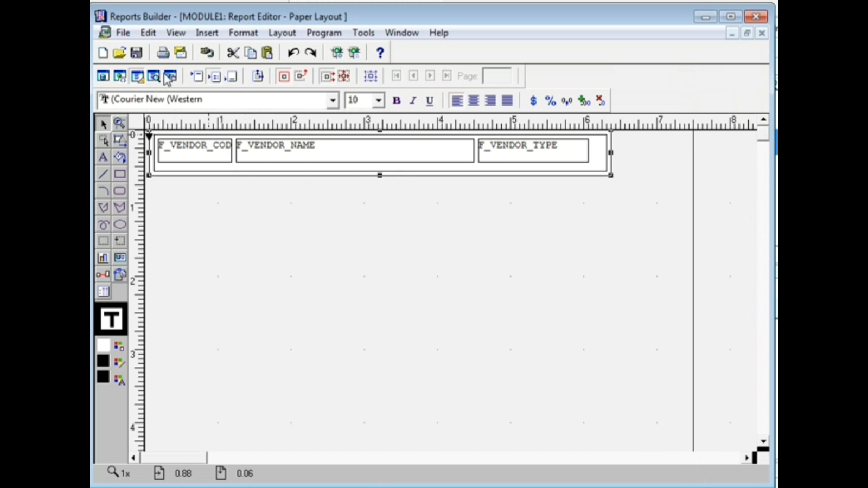Select the Rectangle drawing tool

click(x=120, y=174)
